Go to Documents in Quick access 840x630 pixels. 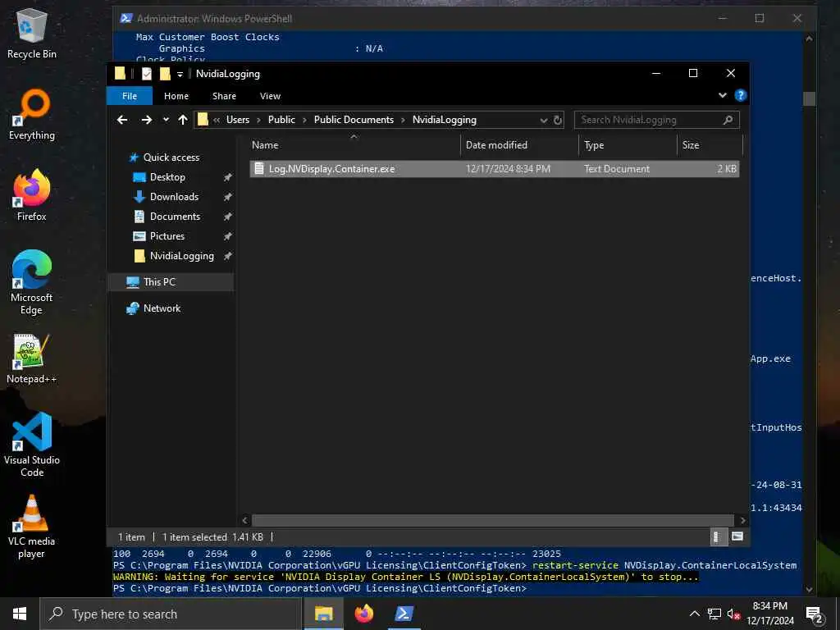pos(175,217)
